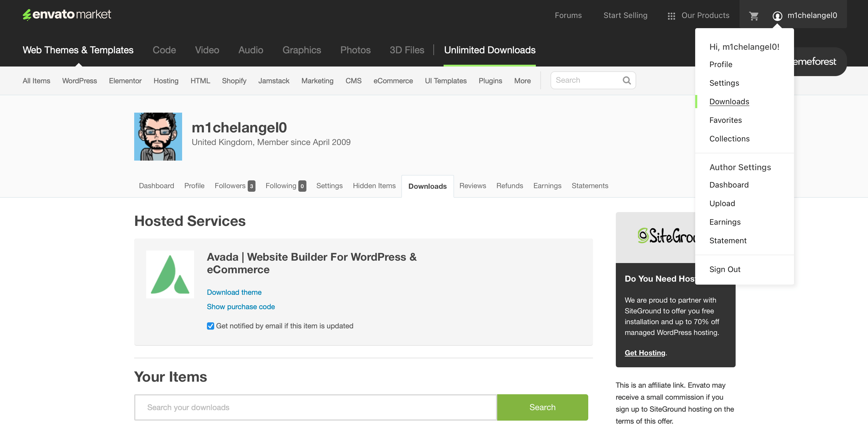Select Collections in account menu
This screenshot has height=435, width=868.
729,138
